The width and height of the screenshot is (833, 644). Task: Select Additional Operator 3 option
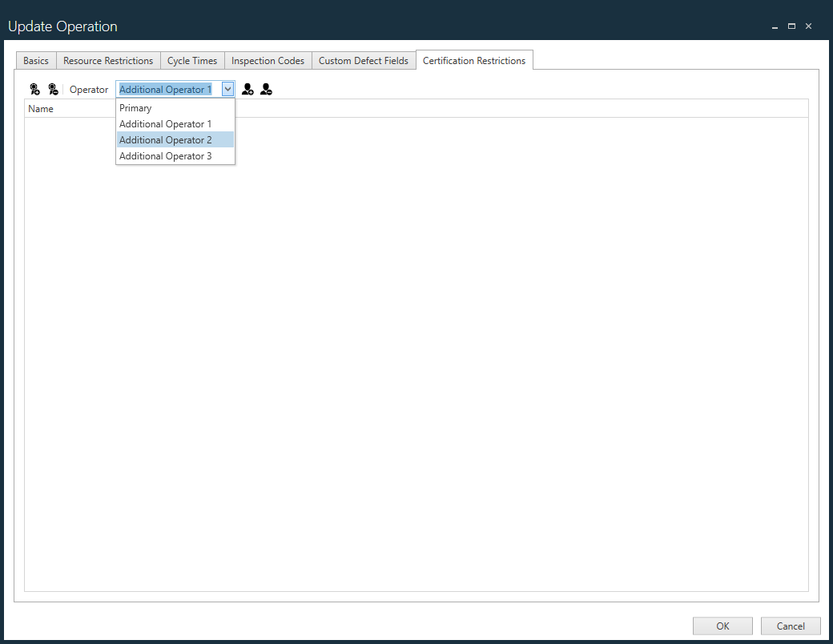point(165,156)
